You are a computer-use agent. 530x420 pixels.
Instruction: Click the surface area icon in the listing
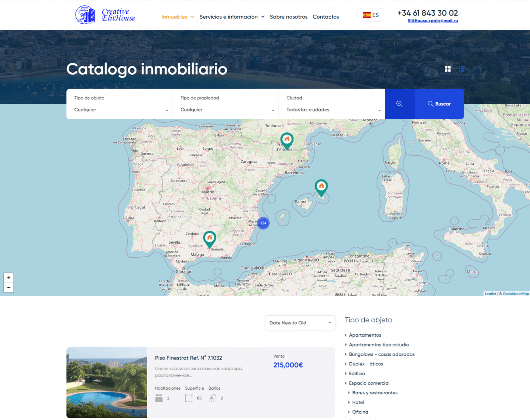click(189, 398)
